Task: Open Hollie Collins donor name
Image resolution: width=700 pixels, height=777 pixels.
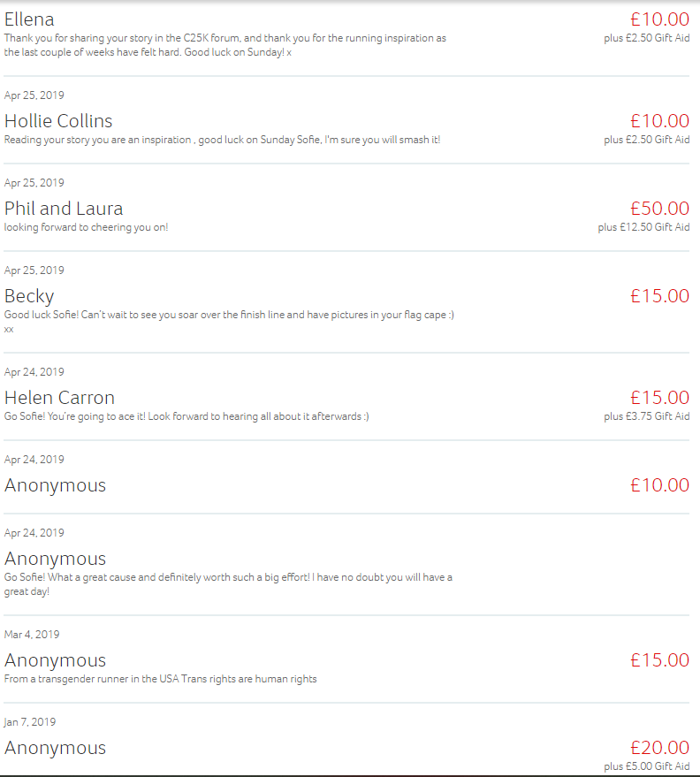Action: (x=58, y=121)
